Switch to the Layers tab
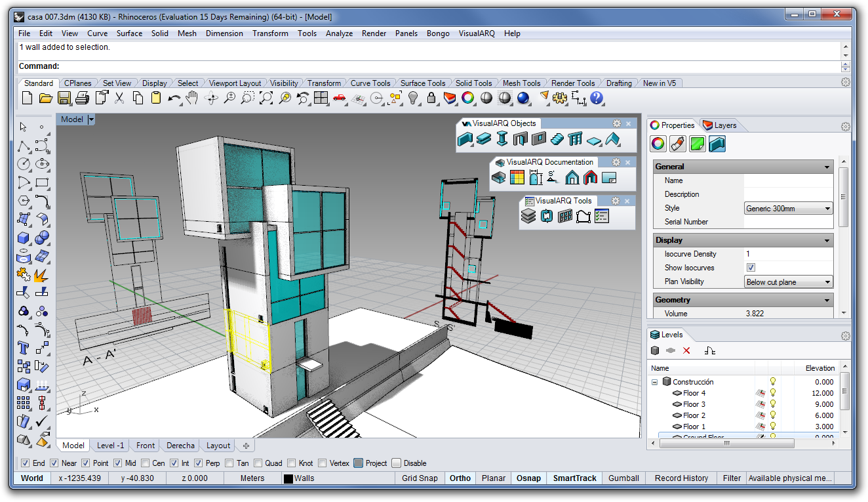This screenshot has height=502, width=868. 719,125
